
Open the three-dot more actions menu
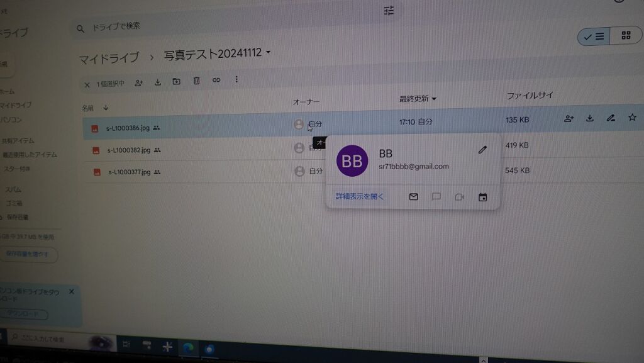point(236,79)
